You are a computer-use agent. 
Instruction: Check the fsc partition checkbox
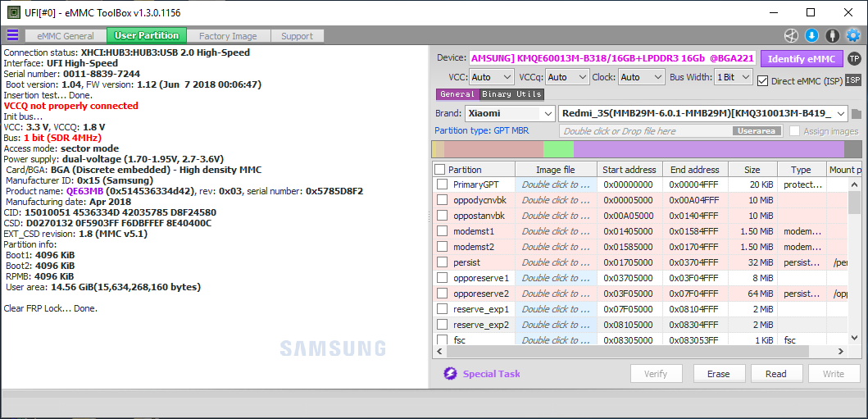tap(442, 339)
